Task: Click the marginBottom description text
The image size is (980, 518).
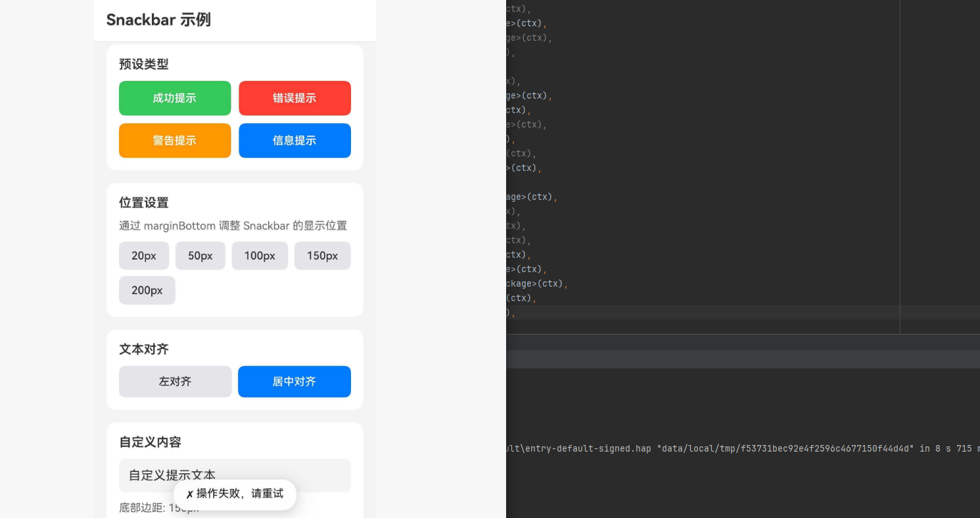Action: (x=233, y=226)
